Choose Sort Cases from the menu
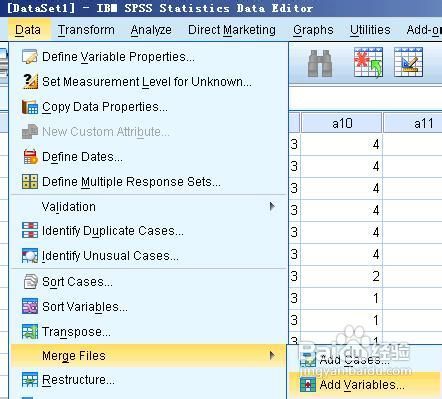The image size is (442, 399). coord(149,282)
